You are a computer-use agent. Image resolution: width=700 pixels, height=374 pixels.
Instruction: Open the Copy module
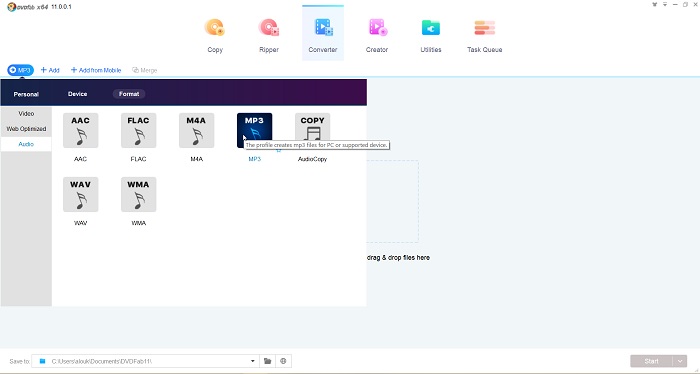pyautogui.click(x=215, y=36)
